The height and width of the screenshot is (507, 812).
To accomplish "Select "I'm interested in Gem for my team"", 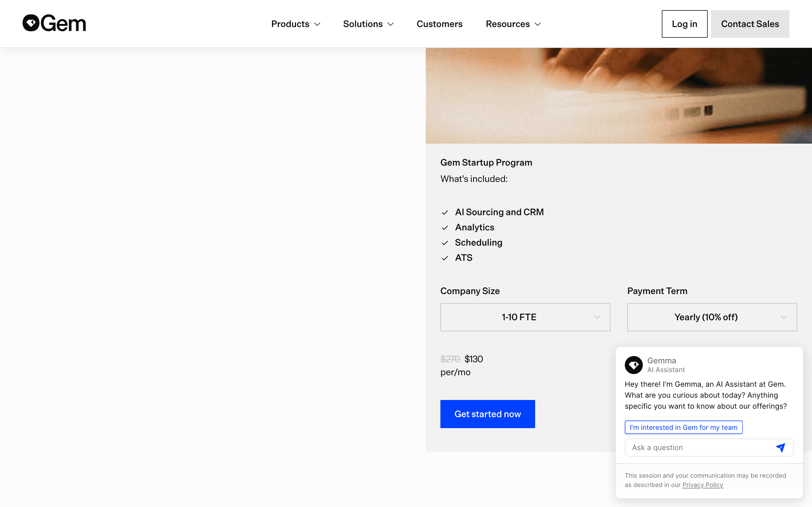I will click(683, 427).
